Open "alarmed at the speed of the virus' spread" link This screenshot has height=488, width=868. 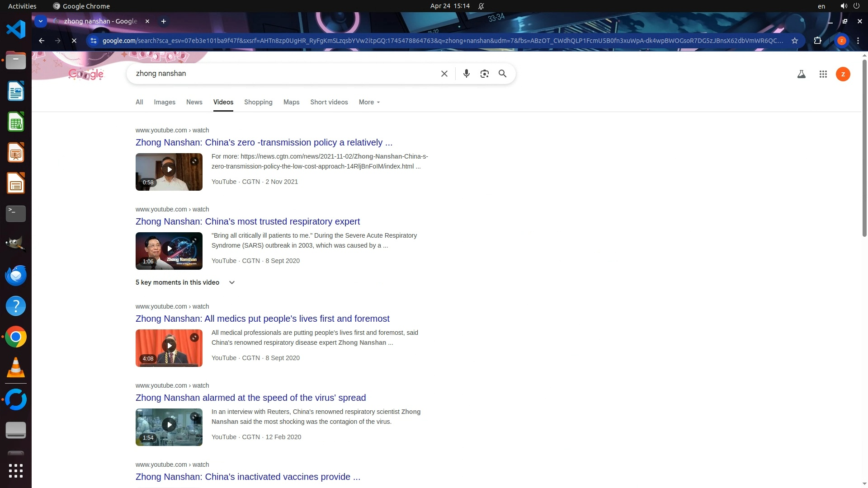(x=250, y=398)
